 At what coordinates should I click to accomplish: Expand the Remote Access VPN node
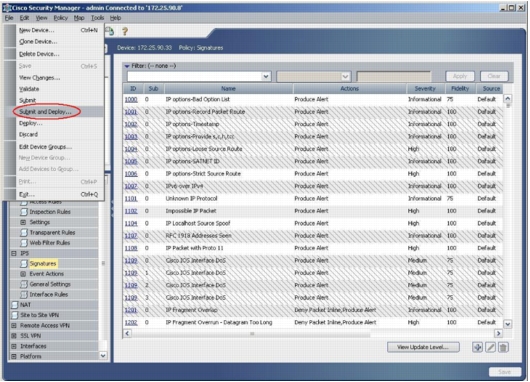[x=14, y=326]
